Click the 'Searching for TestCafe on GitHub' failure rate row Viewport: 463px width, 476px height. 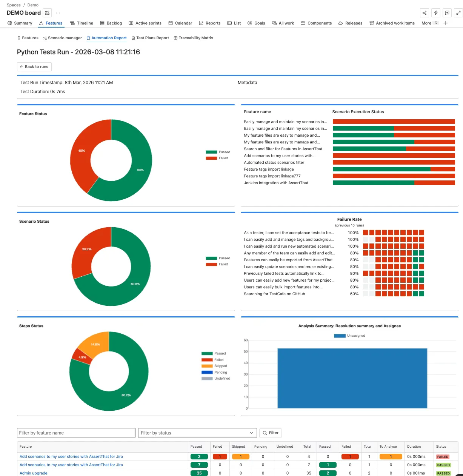click(x=334, y=294)
